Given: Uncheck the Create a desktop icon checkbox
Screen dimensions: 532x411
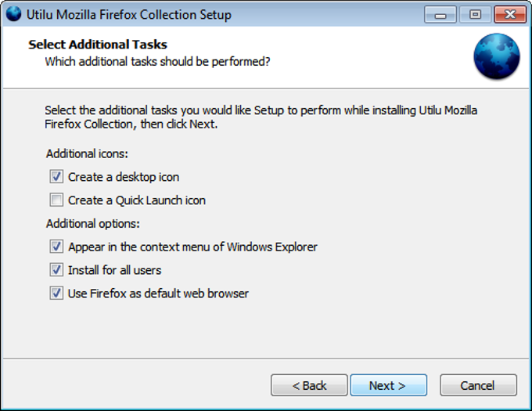Looking at the screenshot, I should tap(56, 177).
